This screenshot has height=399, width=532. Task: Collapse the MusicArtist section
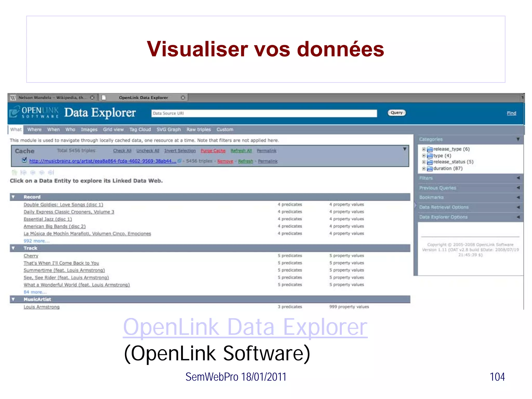tap(13, 299)
